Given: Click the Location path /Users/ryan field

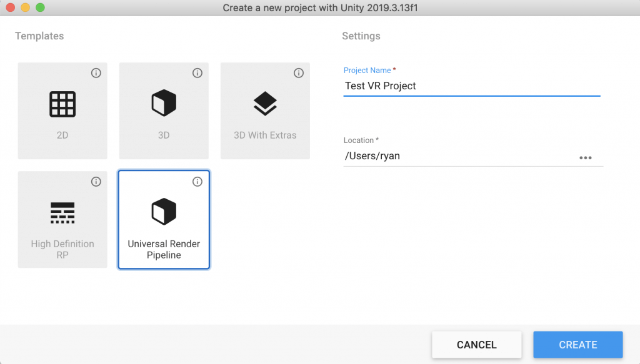Looking at the screenshot, I should pos(437,155).
